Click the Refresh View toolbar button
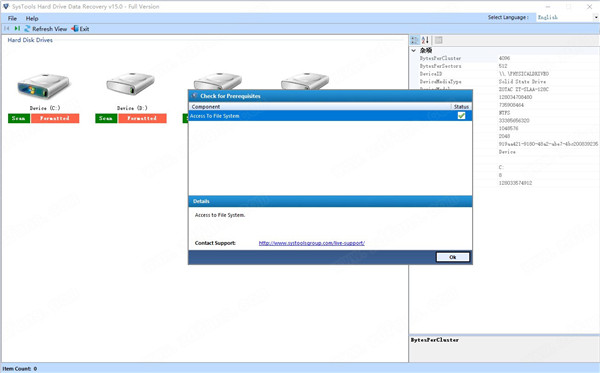The width and height of the screenshot is (600, 373). (46, 29)
